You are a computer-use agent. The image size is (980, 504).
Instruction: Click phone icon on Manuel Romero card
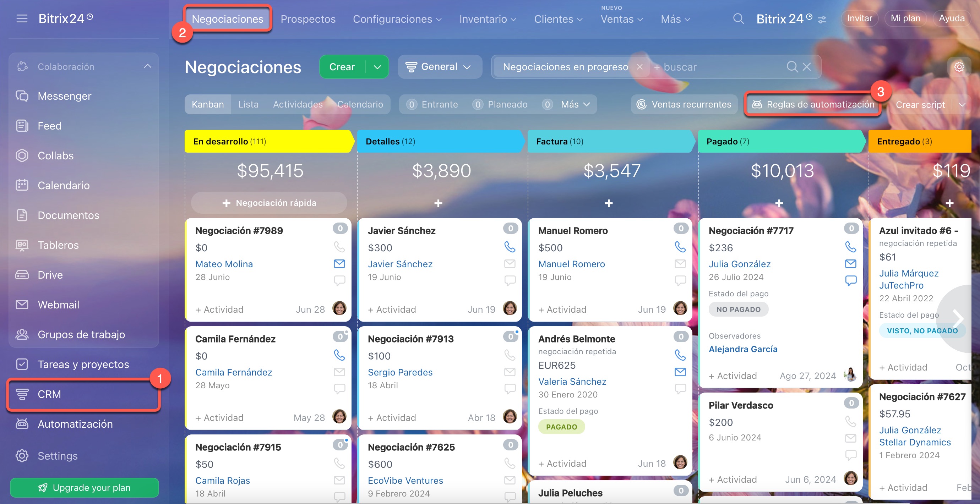pyautogui.click(x=680, y=247)
